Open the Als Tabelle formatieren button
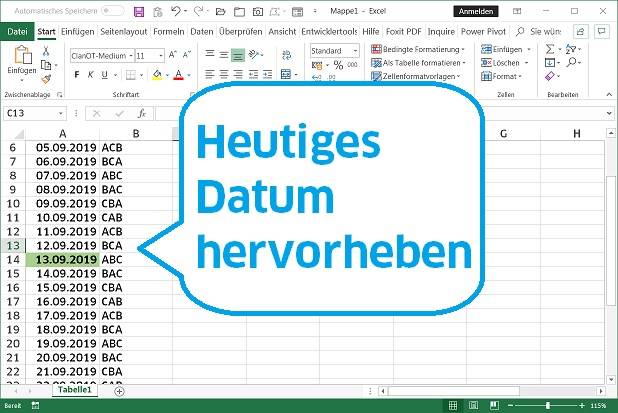 418,63
